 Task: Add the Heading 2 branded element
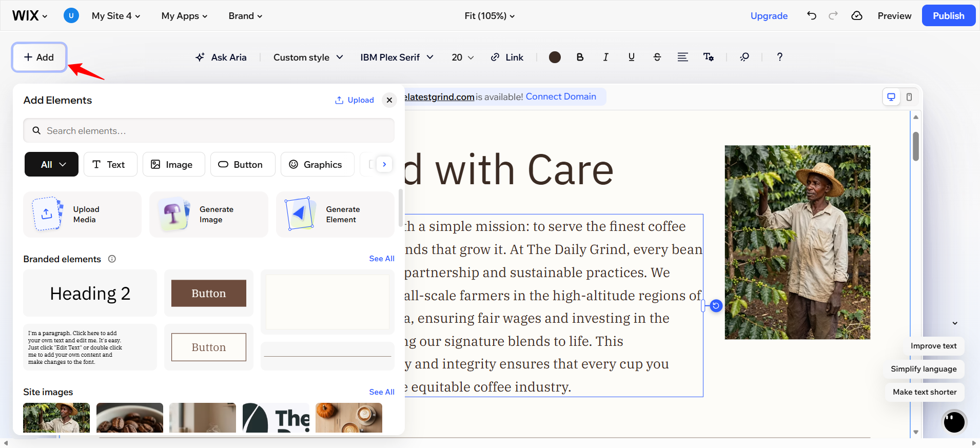(x=90, y=293)
